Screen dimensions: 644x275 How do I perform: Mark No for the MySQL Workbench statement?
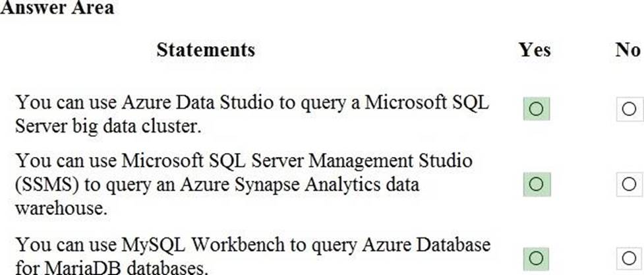(x=629, y=257)
